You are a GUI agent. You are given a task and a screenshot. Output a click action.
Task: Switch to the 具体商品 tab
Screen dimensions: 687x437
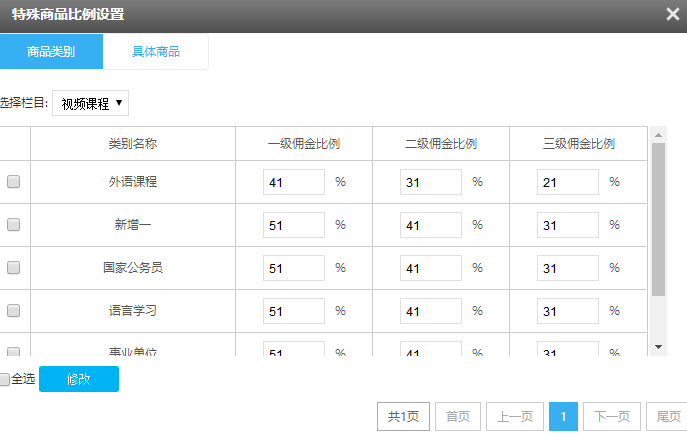coord(156,51)
